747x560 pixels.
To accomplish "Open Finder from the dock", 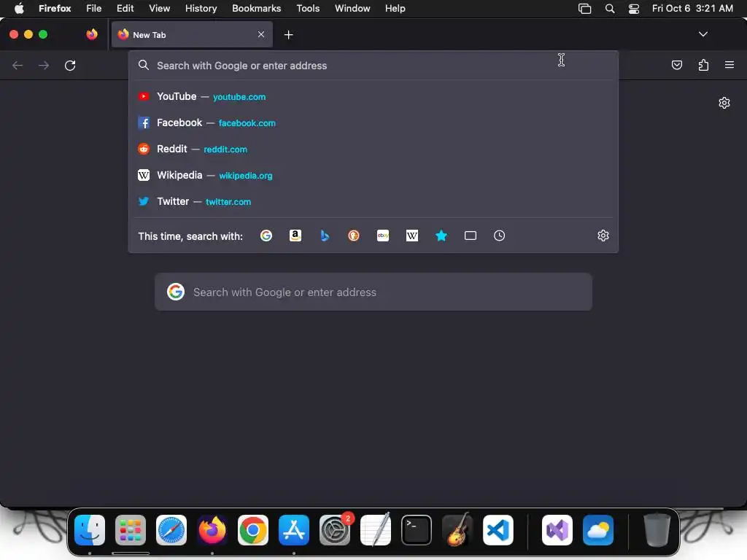I will (90, 530).
